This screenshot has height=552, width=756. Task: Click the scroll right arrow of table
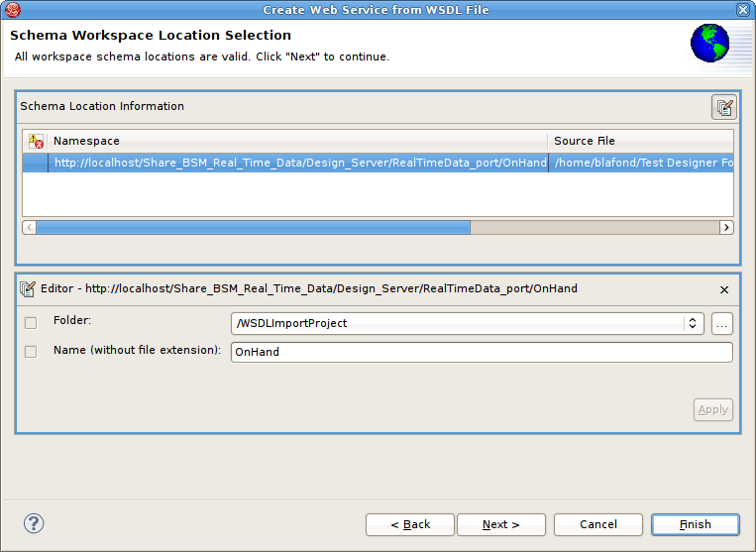726,228
